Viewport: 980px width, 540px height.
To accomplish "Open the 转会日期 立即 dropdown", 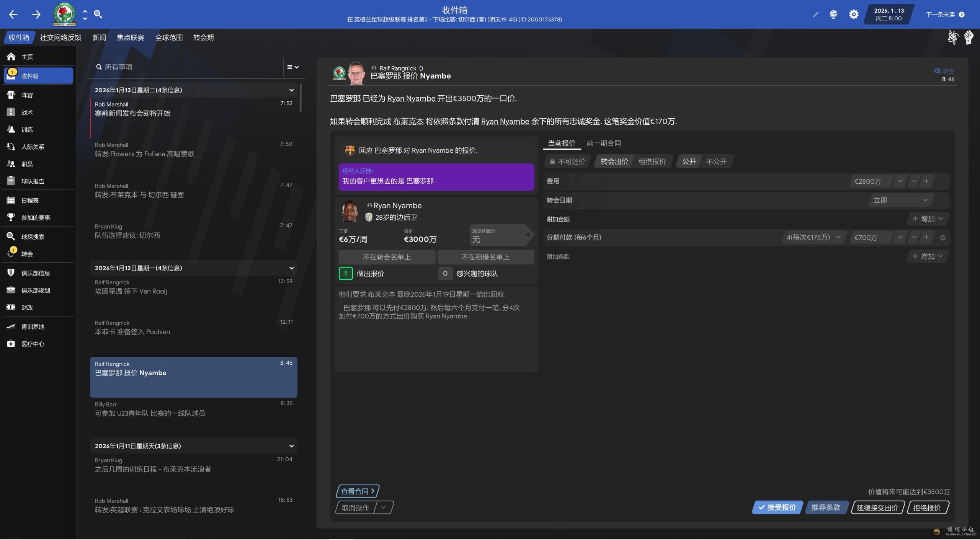I will 901,200.
